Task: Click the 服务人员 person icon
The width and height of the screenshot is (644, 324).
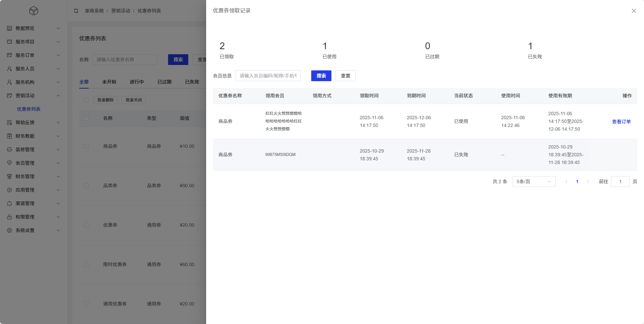Action: pyautogui.click(x=9, y=69)
